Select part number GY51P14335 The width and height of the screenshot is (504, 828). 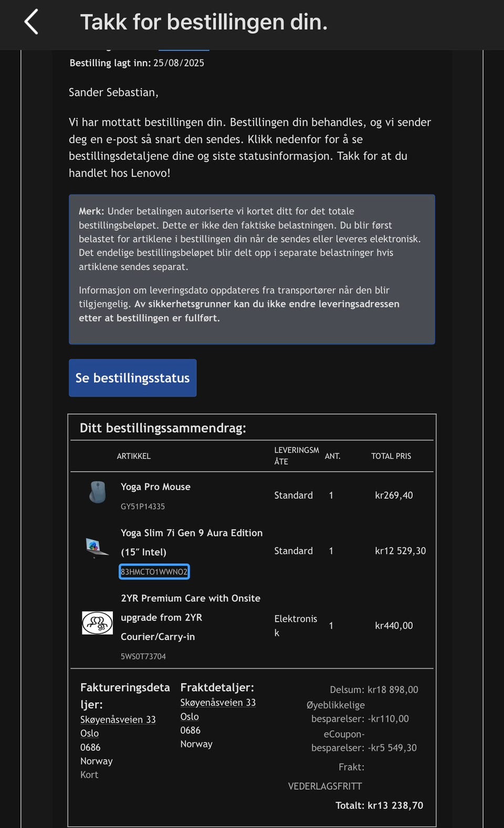(x=143, y=507)
